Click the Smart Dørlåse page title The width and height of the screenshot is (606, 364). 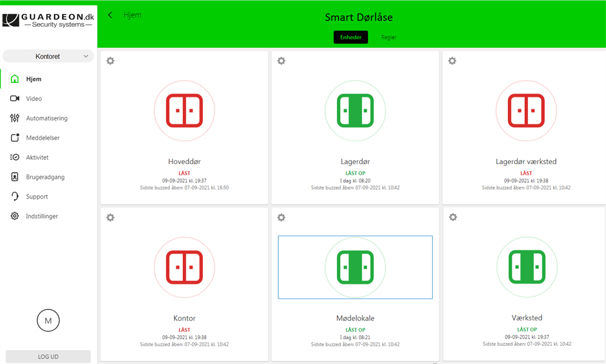(359, 18)
